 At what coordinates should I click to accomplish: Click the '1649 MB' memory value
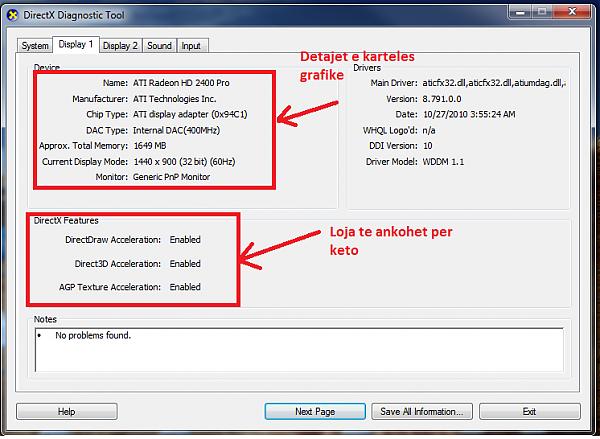point(150,146)
